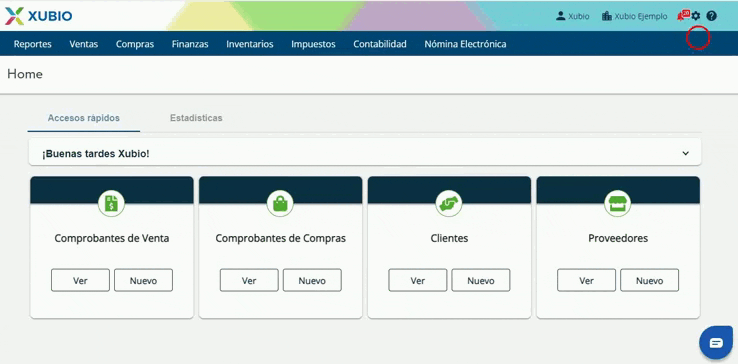The image size is (738, 364).
Task: View notifications bell with red badge
Action: pyautogui.click(x=683, y=16)
